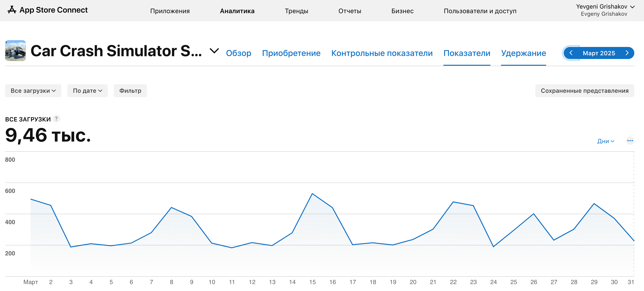Open the Все загрузки metric dropdown
Screen dimensions: 644x291
33,91
